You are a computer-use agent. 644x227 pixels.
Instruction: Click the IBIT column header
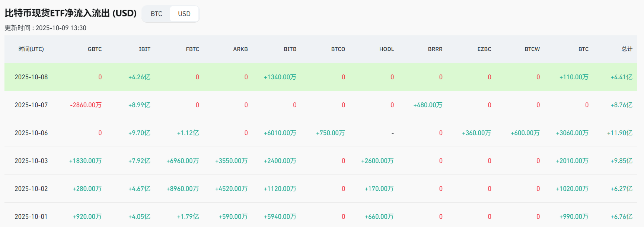click(144, 49)
